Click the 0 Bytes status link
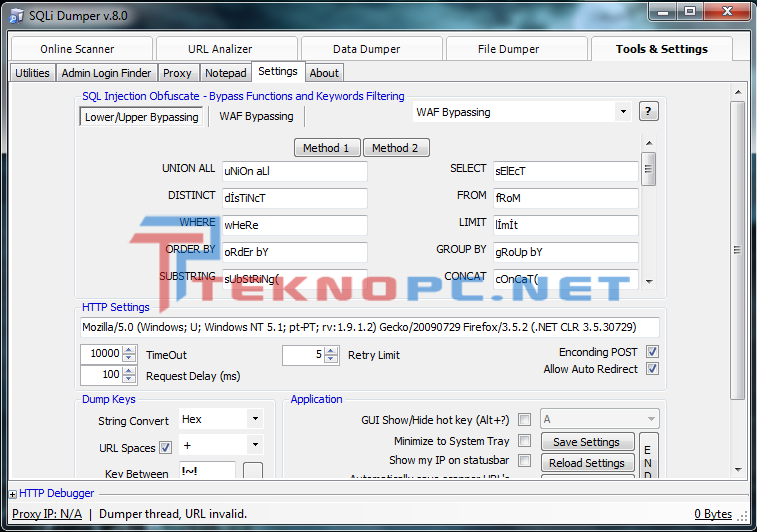757x532 pixels. tap(713, 515)
